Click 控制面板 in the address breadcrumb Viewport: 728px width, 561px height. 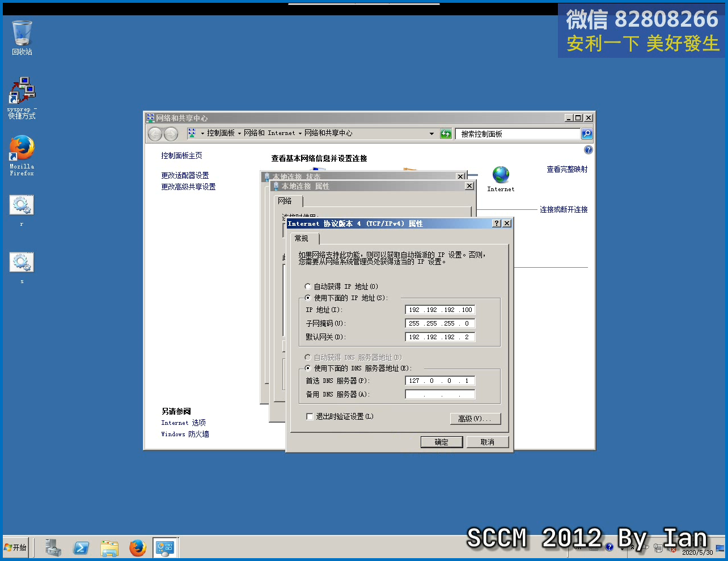point(221,133)
